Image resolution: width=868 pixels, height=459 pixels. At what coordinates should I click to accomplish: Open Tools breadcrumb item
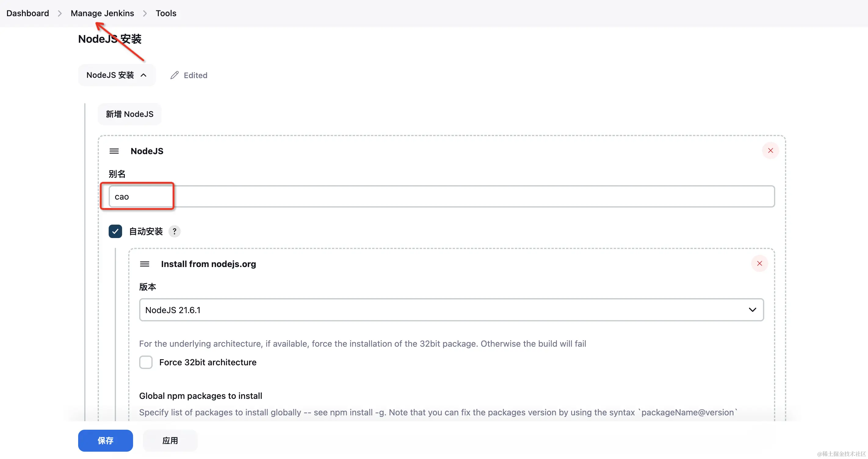(x=166, y=13)
